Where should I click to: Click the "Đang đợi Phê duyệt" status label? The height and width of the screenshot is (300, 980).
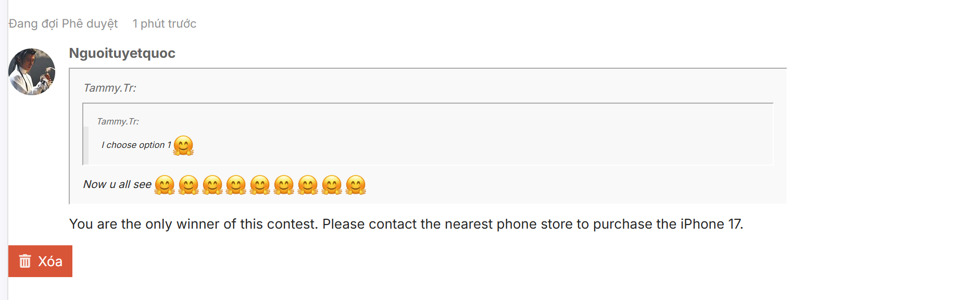63,23
